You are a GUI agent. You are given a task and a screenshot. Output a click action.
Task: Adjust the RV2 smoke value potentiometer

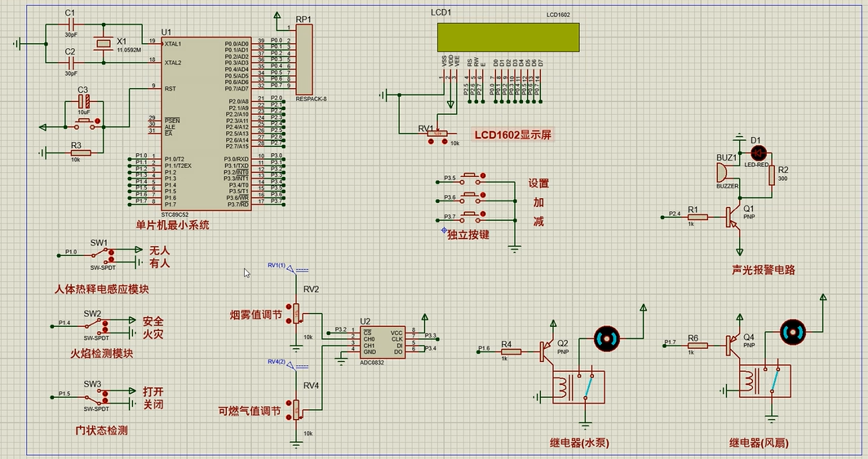[x=296, y=313]
